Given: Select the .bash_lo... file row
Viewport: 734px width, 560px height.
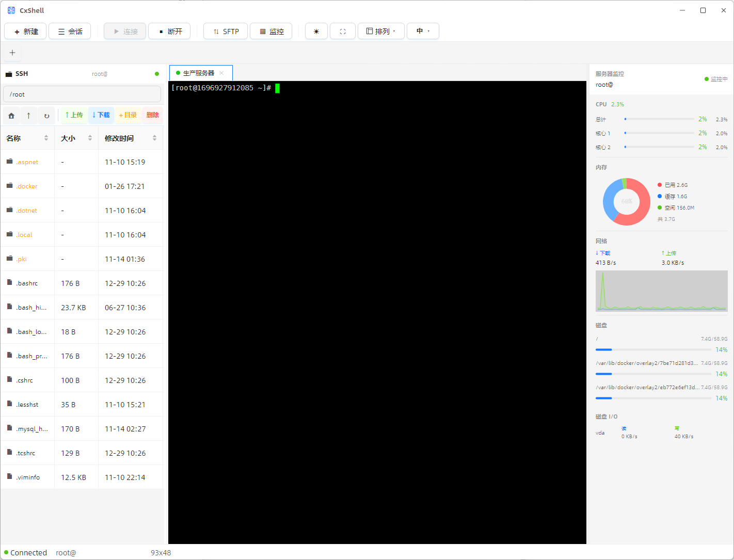Looking at the screenshot, I should click(x=82, y=332).
